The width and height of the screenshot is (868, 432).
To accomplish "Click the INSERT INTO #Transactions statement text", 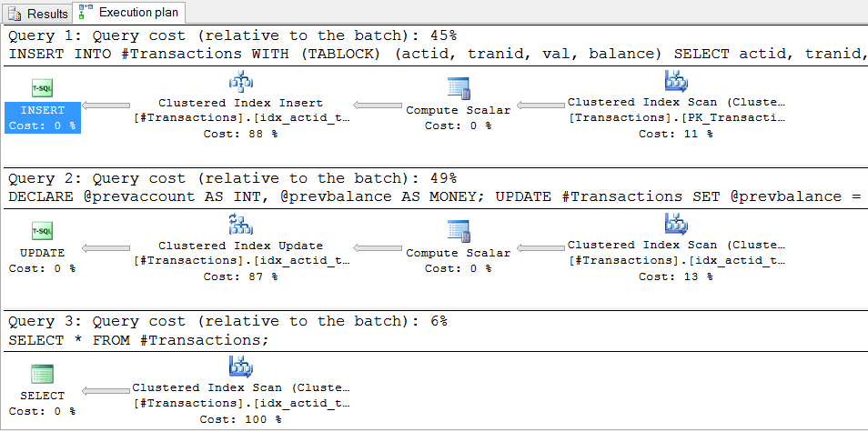I will pos(437,55).
